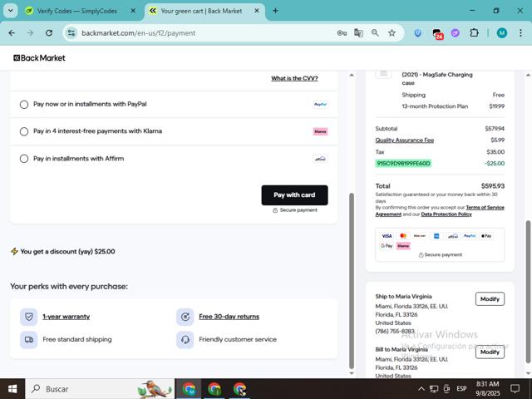This screenshot has height=399, width=532.
Task: Select Pay now or in installments with PayPal
Action: tap(24, 104)
